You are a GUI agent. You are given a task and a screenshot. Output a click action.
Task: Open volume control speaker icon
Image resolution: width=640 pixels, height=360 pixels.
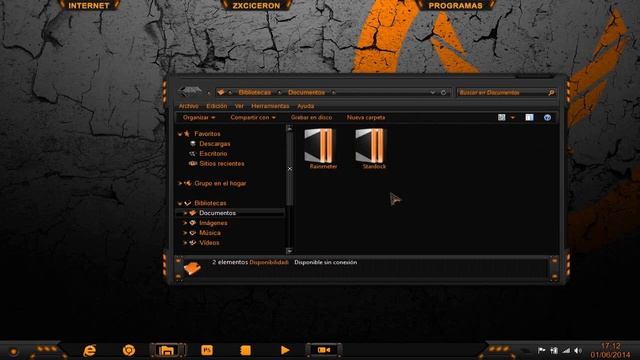578,350
